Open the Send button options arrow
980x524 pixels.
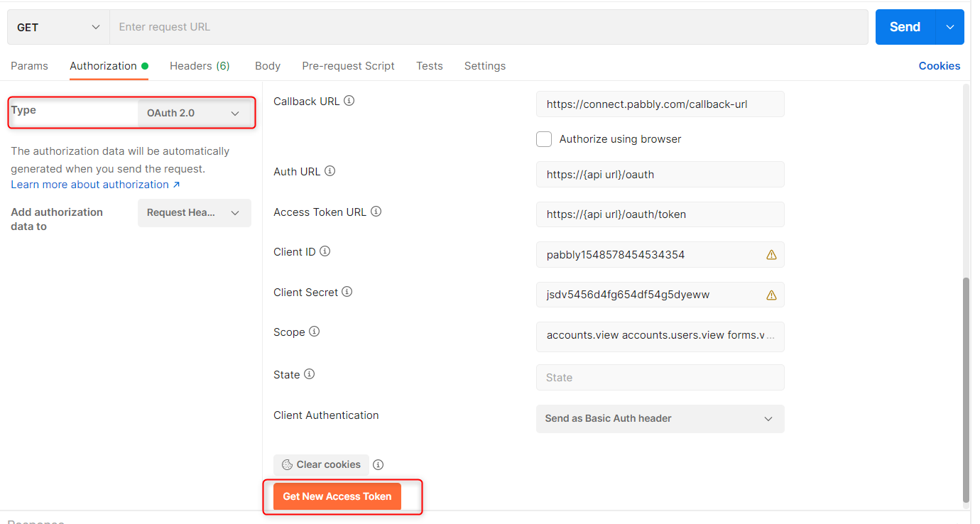click(950, 27)
